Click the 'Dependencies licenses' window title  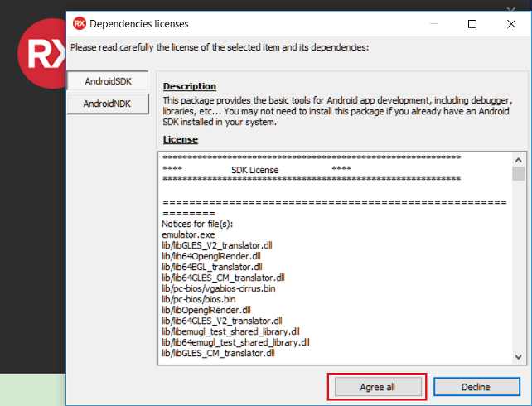pyautogui.click(x=138, y=24)
